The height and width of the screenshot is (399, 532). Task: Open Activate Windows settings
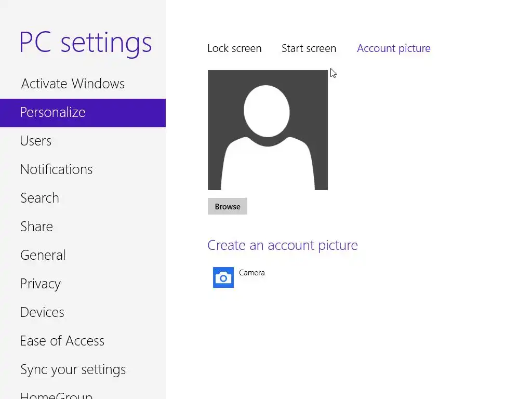coord(73,84)
